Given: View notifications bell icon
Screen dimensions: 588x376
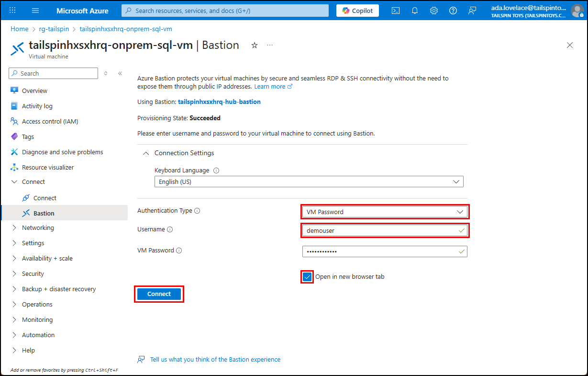Looking at the screenshot, I should click(414, 10).
